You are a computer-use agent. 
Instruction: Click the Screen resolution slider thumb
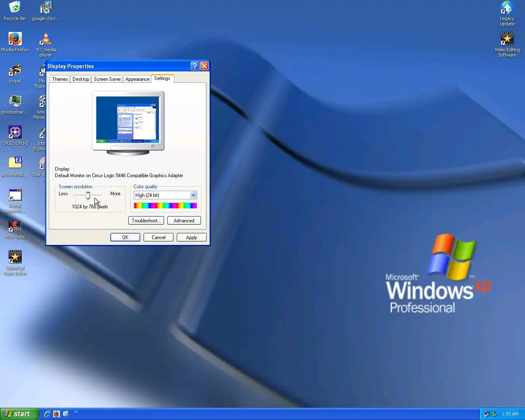coord(88,196)
